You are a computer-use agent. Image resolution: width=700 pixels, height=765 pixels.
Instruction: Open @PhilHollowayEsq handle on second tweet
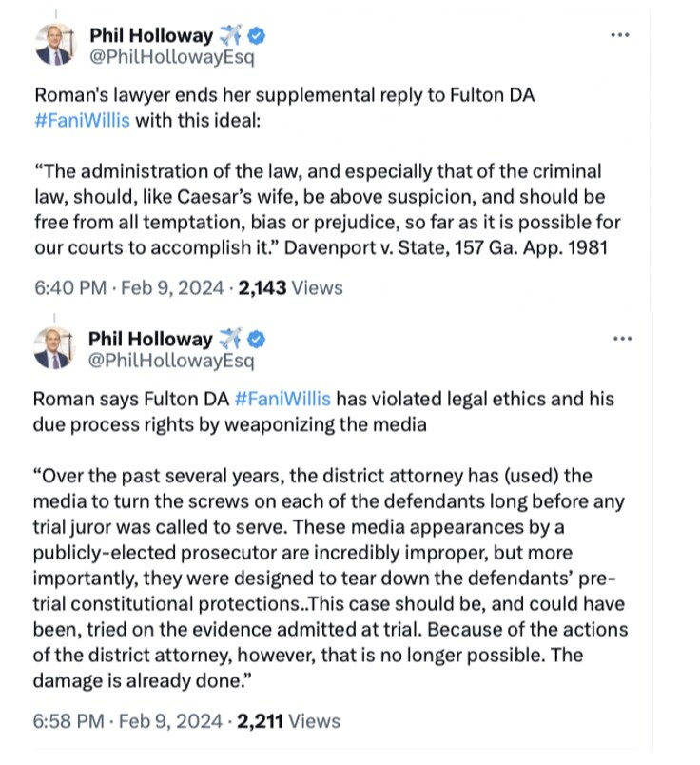171,361
